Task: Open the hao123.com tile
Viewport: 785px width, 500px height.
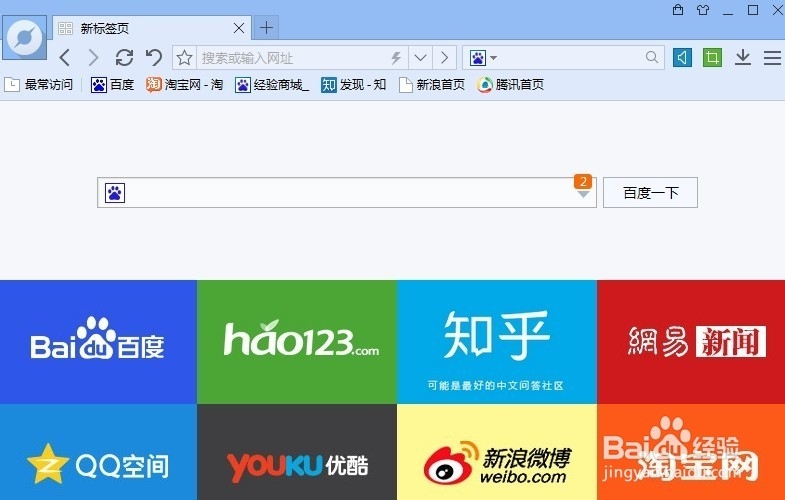Action: click(x=297, y=342)
